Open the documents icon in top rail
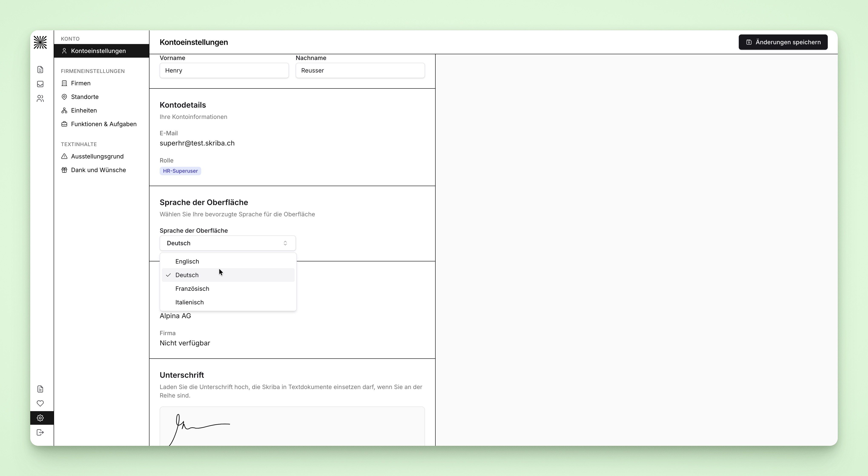This screenshot has height=476, width=868. (x=40, y=70)
